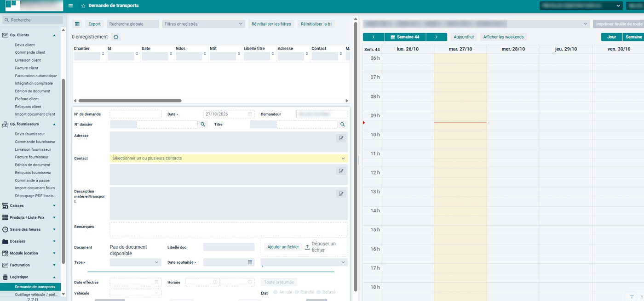Open the dropdown next to Date souhaitée
Screen dimensions: 644x301
point(304,262)
